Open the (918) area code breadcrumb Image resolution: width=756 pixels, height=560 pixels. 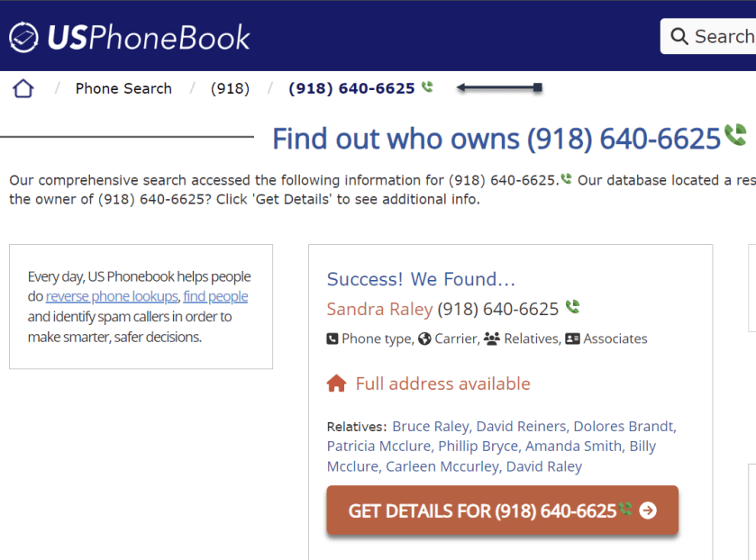230,88
